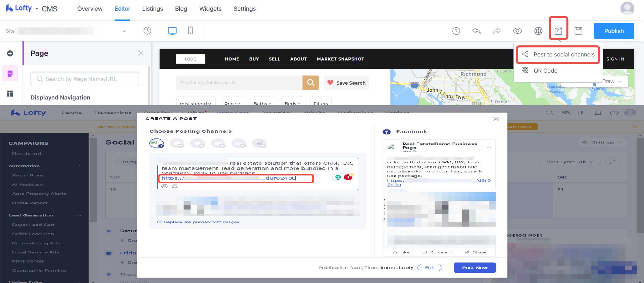
Task: Close the Page panel
Action: click(x=141, y=53)
